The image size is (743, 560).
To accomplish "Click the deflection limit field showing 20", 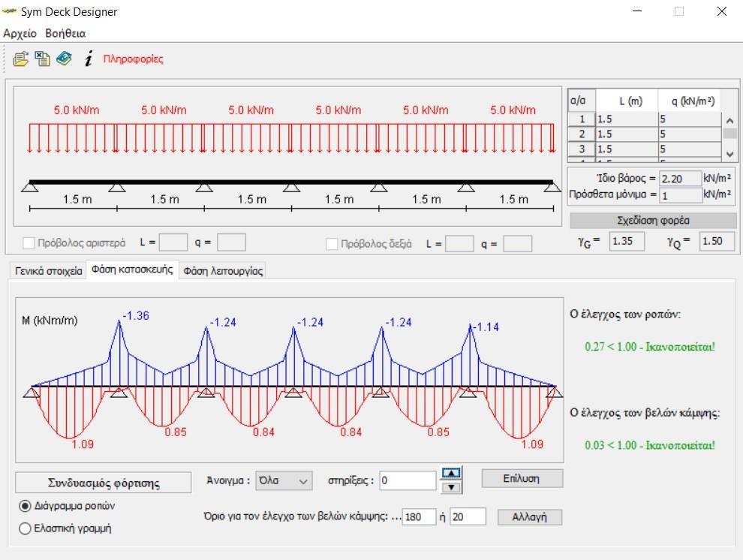I will tap(468, 517).
